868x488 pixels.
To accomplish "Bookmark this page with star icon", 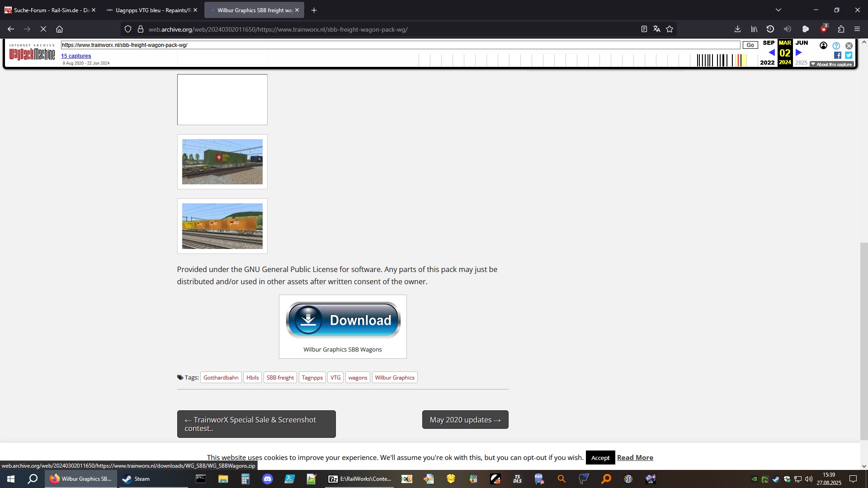I will coord(670,29).
